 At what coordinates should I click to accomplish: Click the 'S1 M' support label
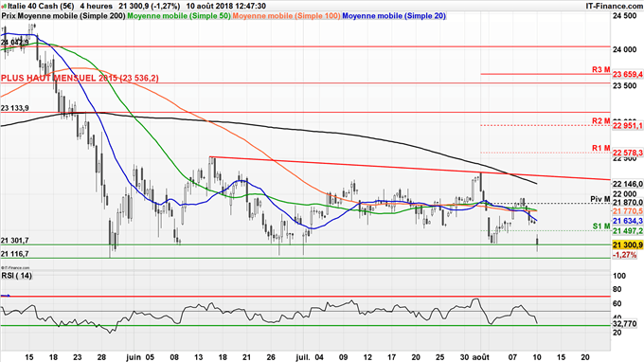[x=601, y=226]
